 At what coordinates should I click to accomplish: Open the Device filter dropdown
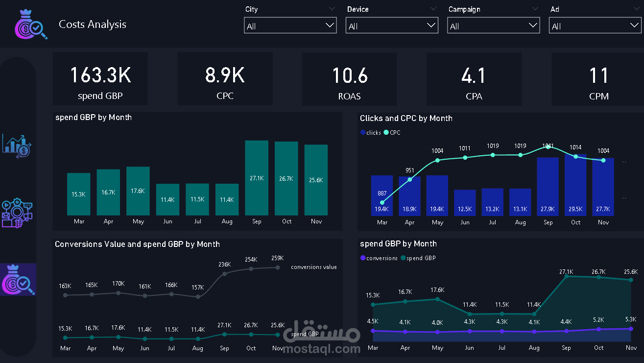(432, 25)
